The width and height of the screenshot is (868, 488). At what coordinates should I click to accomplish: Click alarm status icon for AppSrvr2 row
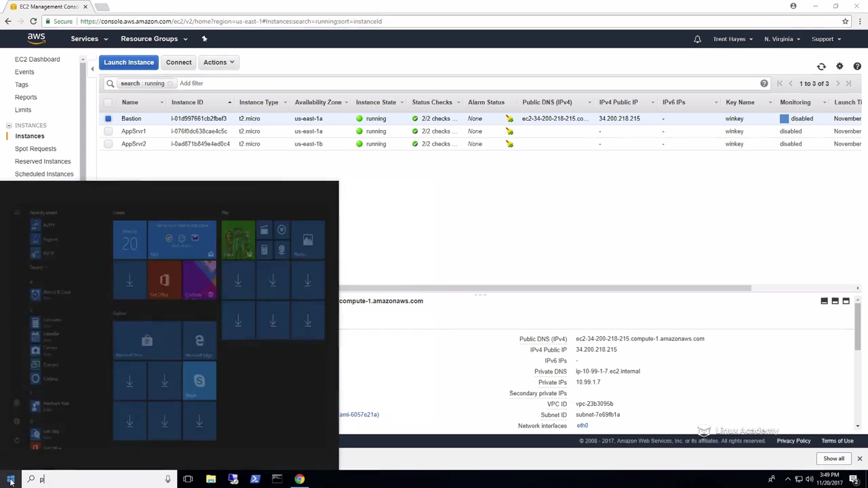[x=509, y=144]
